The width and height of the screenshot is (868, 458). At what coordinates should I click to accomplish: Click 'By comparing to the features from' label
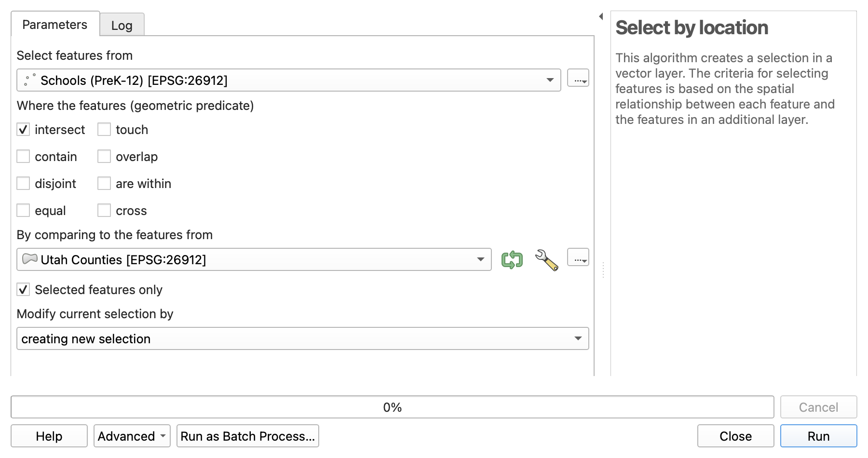[x=115, y=235]
